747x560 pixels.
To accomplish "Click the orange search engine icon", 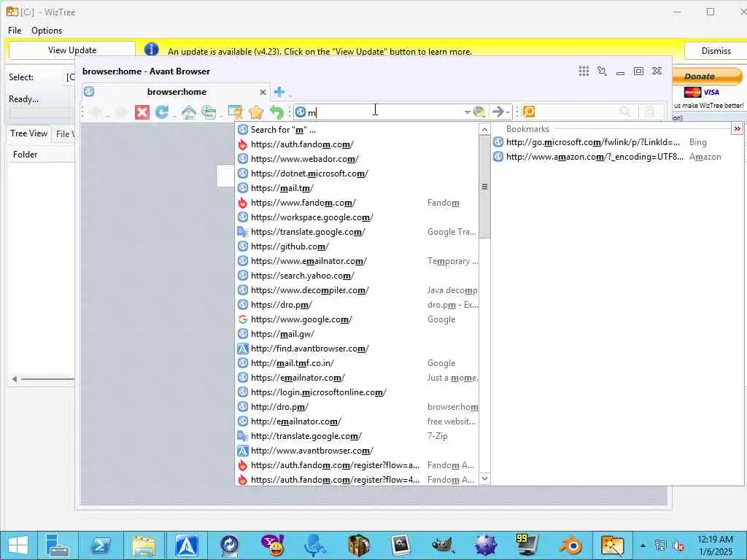I will (529, 112).
